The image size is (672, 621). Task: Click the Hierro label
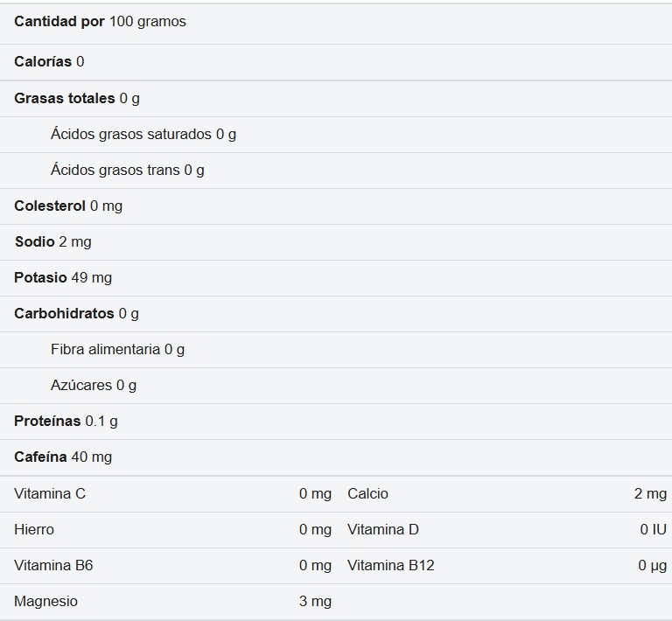pyautogui.click(x=34, y=530)
